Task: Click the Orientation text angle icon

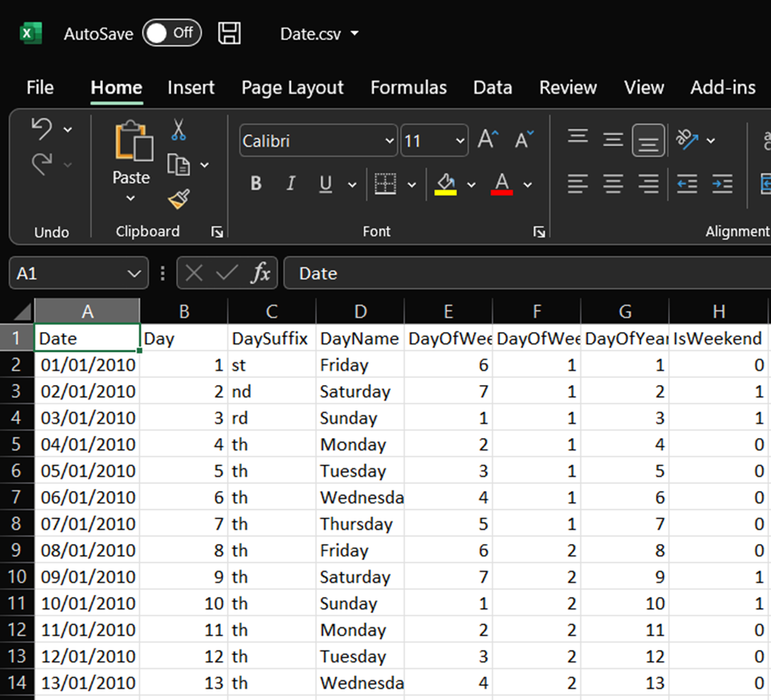Action: 687,139
